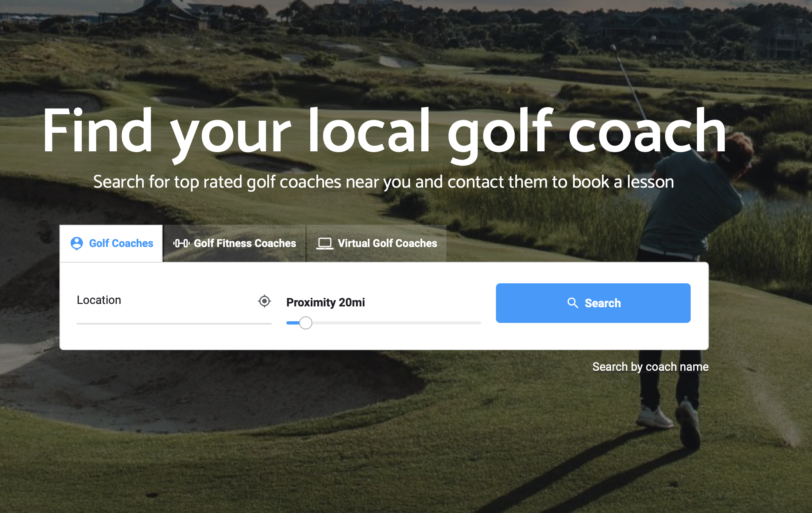Click the laptop icon for Virtual Golf Coaches
Viewport: 812px width, 513px height.
[325, 243]
